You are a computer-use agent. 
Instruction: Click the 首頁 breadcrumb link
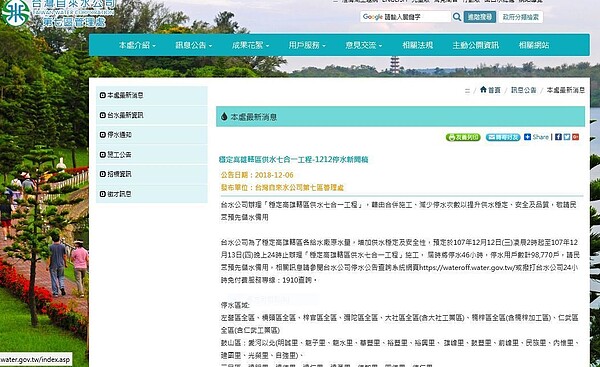(x=494, y=90)
